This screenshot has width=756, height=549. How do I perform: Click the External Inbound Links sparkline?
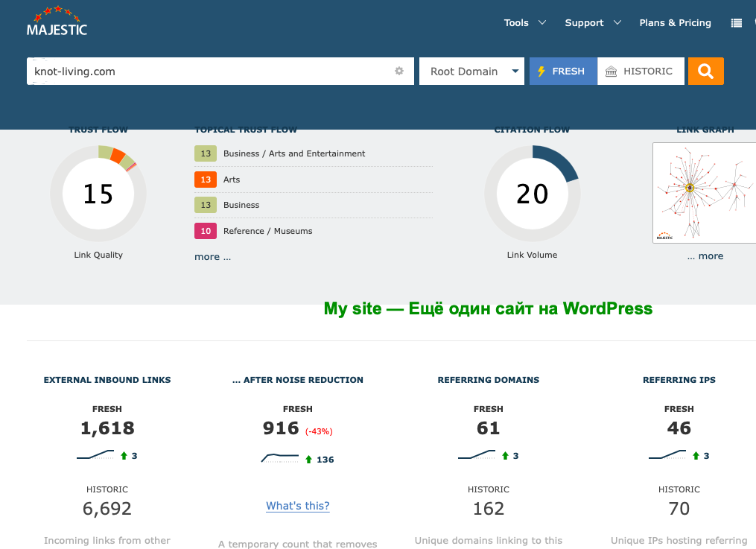click(95, 455)
